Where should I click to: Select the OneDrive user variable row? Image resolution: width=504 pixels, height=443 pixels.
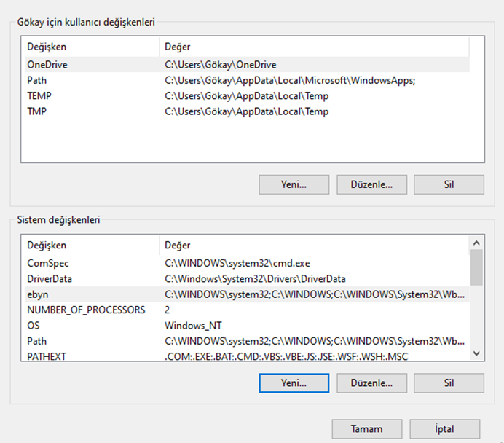[247, 65]
